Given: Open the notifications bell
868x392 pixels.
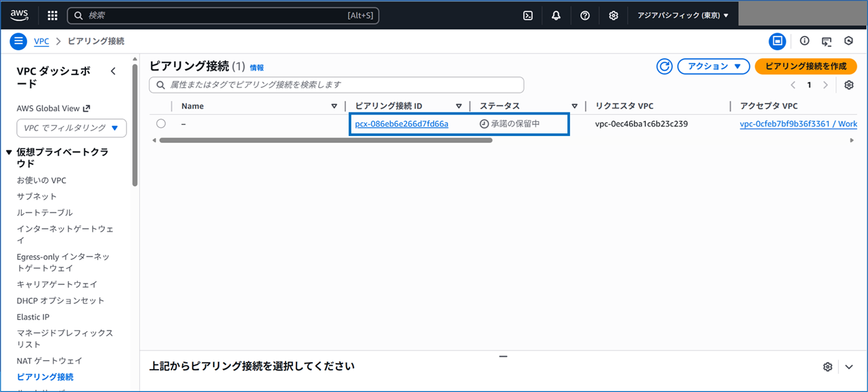Looking at the screenshot, I should (556, 14).
